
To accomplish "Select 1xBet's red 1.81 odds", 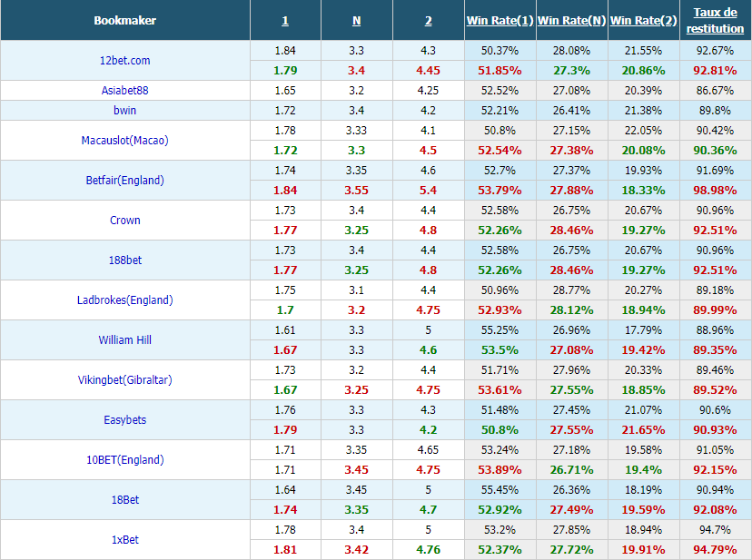I will click(285, 550).
